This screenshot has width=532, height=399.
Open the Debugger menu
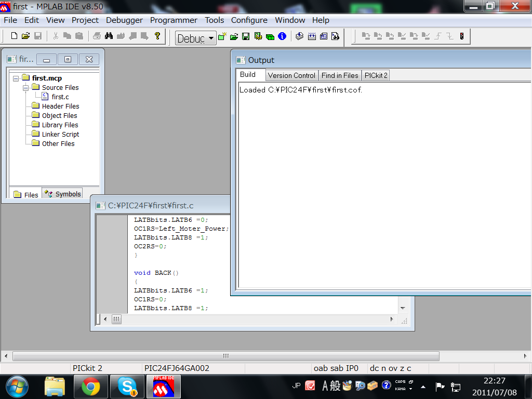[124, 20]
